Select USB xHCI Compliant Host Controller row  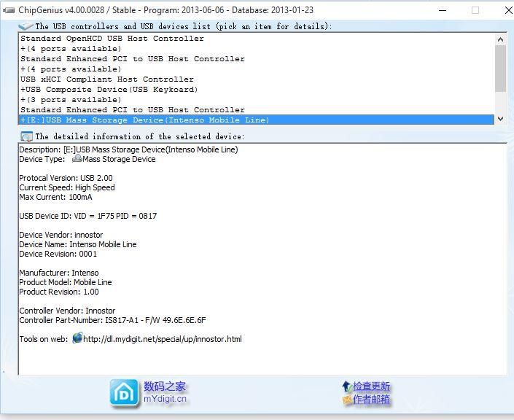(x=257, y=79)
